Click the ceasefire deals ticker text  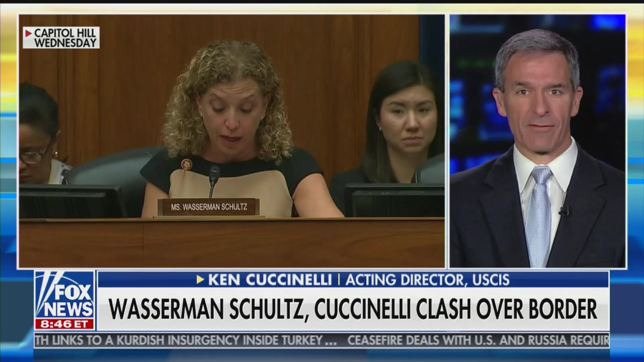tap(478, 341)
